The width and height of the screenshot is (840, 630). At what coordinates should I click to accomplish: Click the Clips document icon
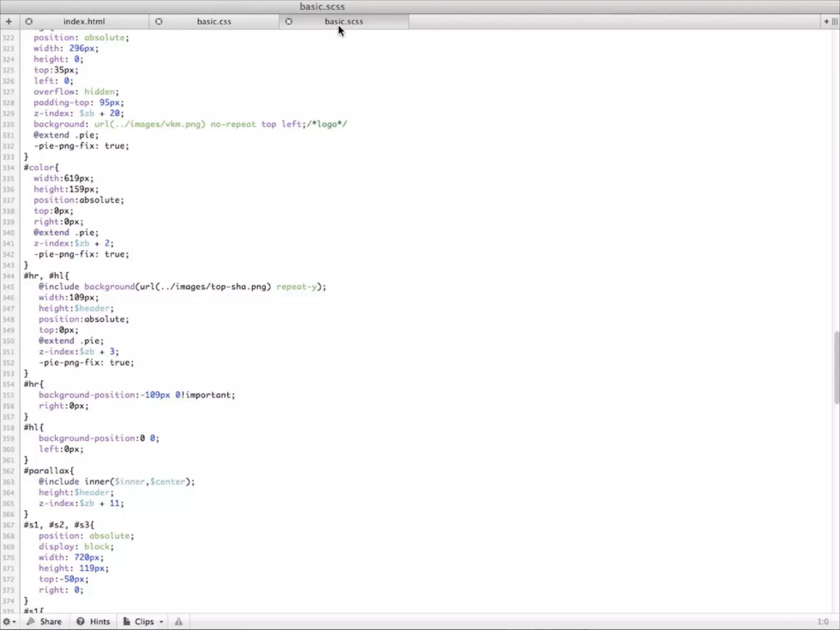pos(127,621)
